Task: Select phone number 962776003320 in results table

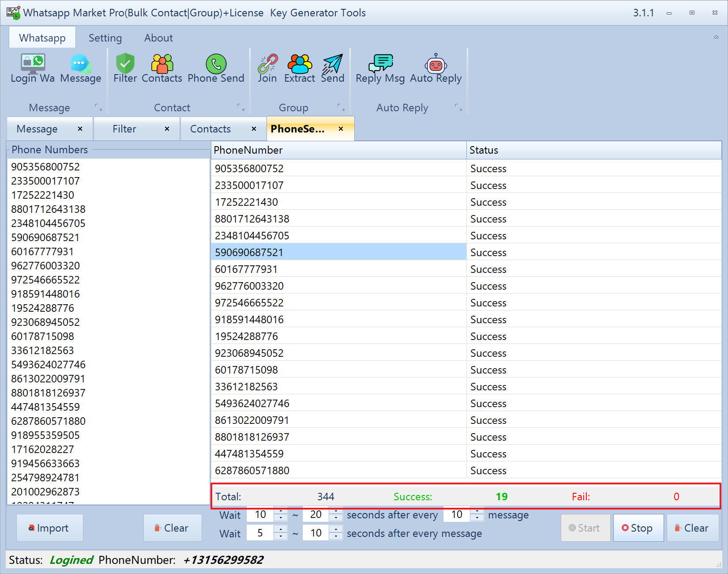Action: coord(249,286)
